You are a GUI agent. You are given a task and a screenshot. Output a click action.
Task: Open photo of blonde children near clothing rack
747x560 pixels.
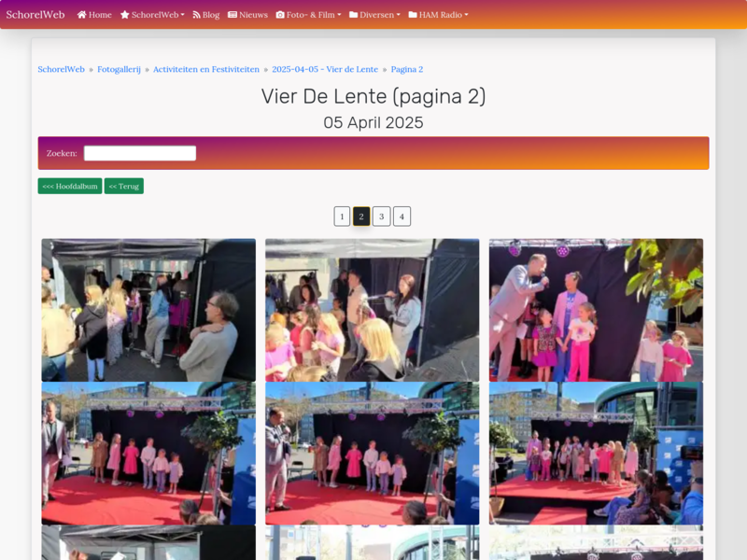(x=372, y=310)
